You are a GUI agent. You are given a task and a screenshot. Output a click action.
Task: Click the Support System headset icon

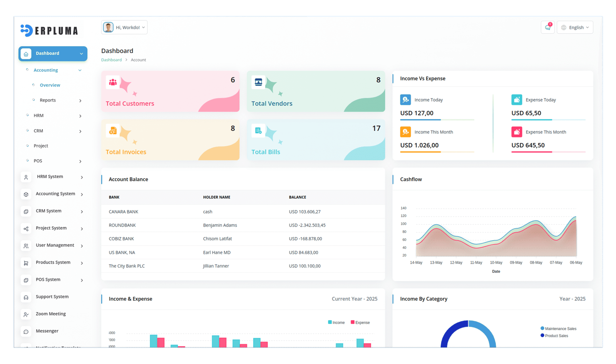pyautogui.click(x=26, y=297)
